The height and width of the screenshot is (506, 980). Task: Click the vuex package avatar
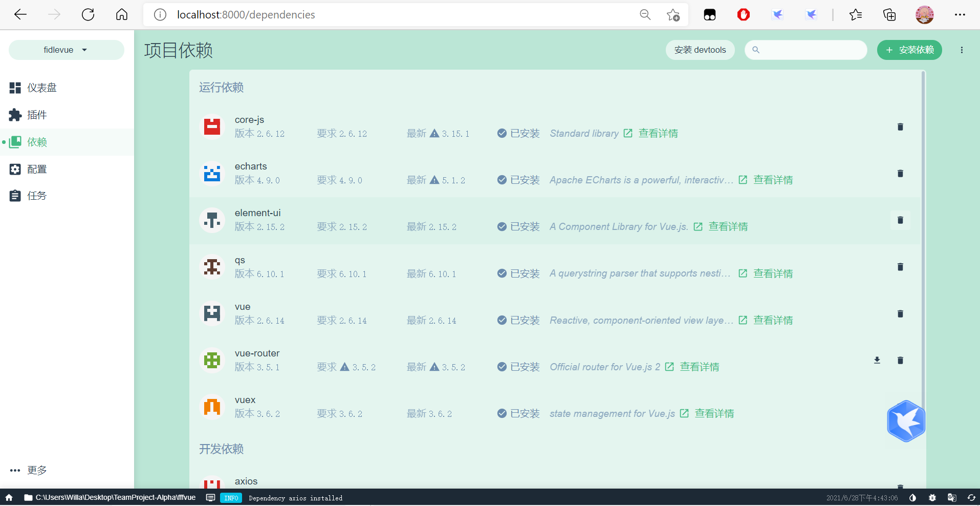click(x=212, y=407)
